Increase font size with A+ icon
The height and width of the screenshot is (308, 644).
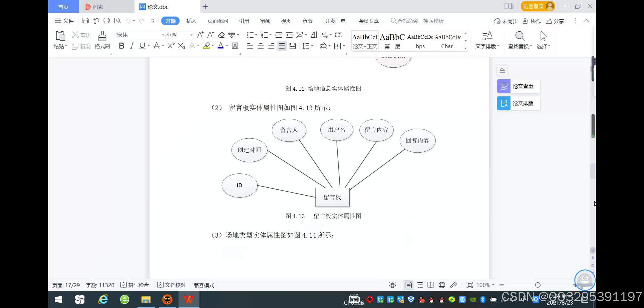tap(200, 35)
